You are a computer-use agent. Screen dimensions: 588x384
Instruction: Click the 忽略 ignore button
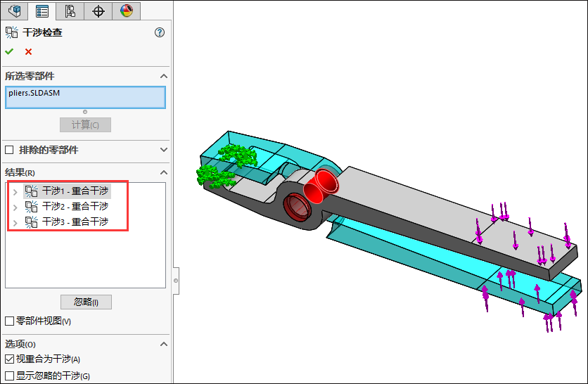pyautogui.click(x=86, y=302)
